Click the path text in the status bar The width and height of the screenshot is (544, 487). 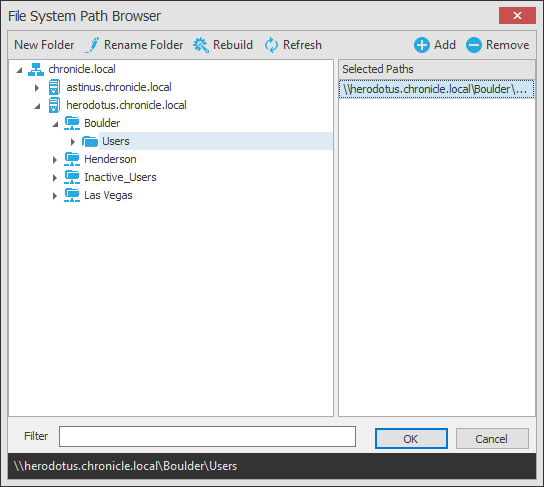coord(125,466)
